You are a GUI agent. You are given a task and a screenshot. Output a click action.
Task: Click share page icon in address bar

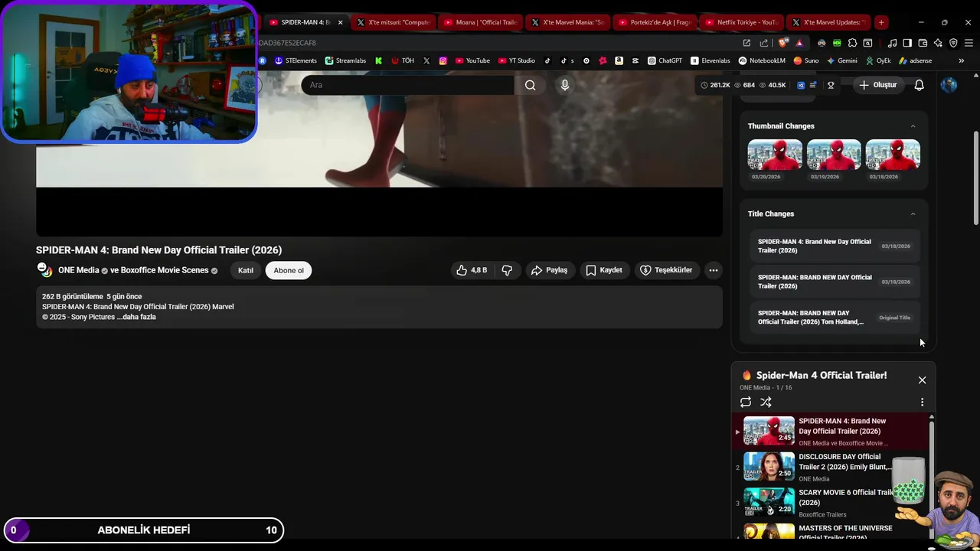coord(764,43)
